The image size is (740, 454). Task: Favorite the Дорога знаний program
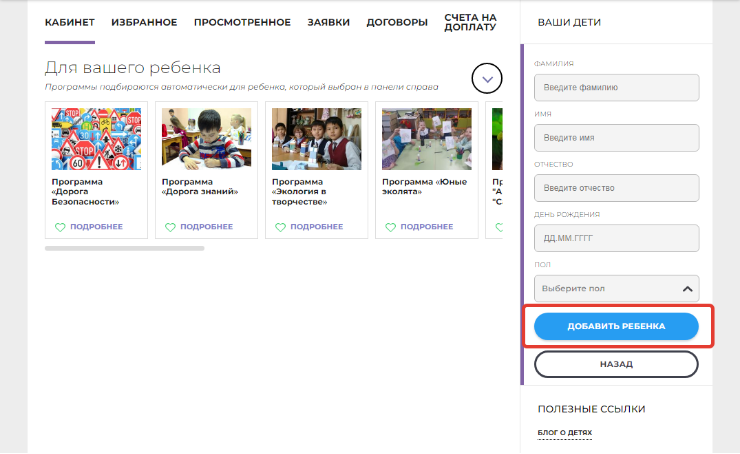point(169,227)
